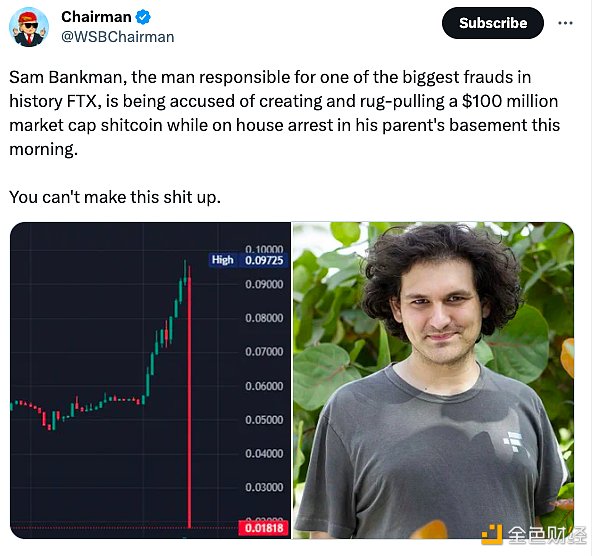Select the red 0.01818 price label
This screenshot has height=556, width=598.
(x=264, y=528)
